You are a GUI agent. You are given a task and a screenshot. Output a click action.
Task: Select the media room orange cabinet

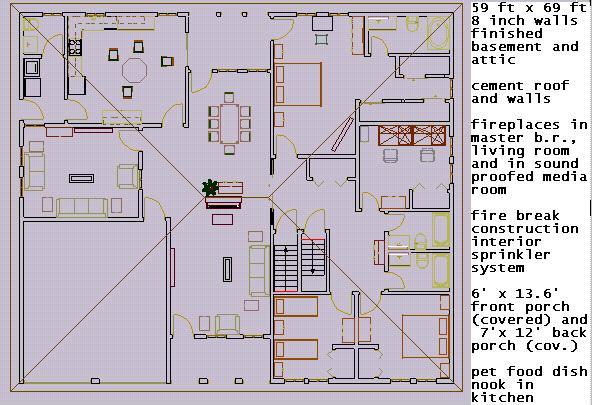point(412,135)
